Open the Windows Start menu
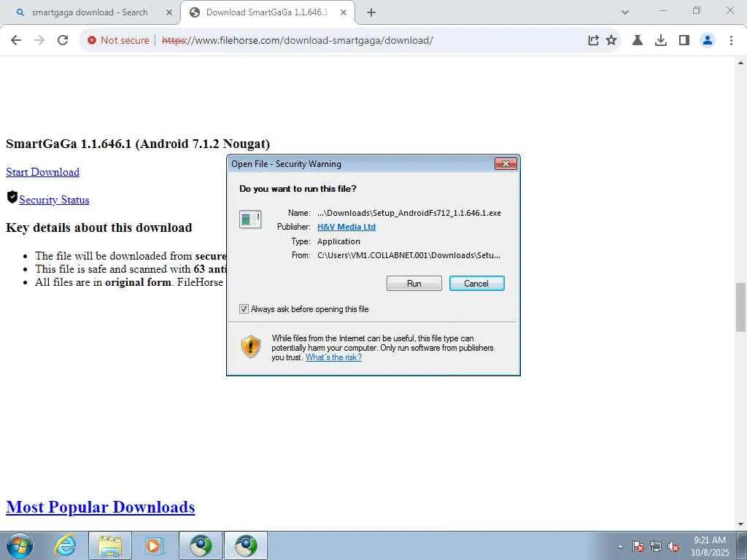This screenshot has height=560, width=747. [x=20, y=545]
